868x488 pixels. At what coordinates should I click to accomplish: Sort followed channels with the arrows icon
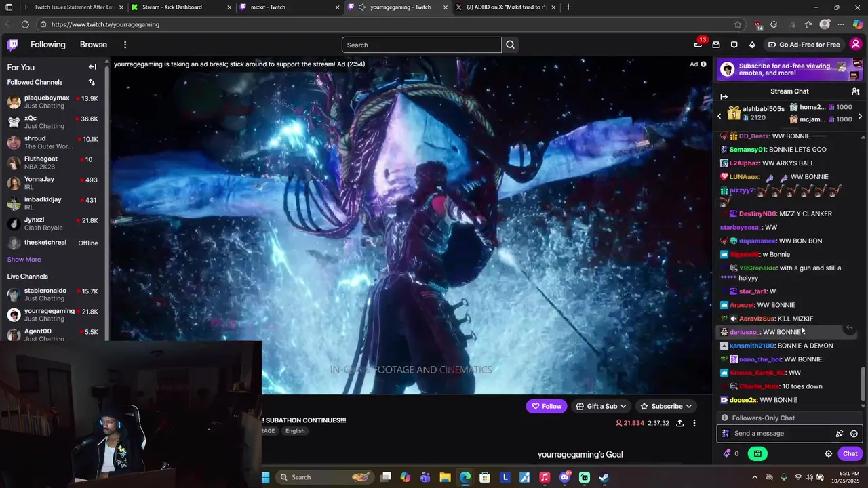tap(92, 82)
